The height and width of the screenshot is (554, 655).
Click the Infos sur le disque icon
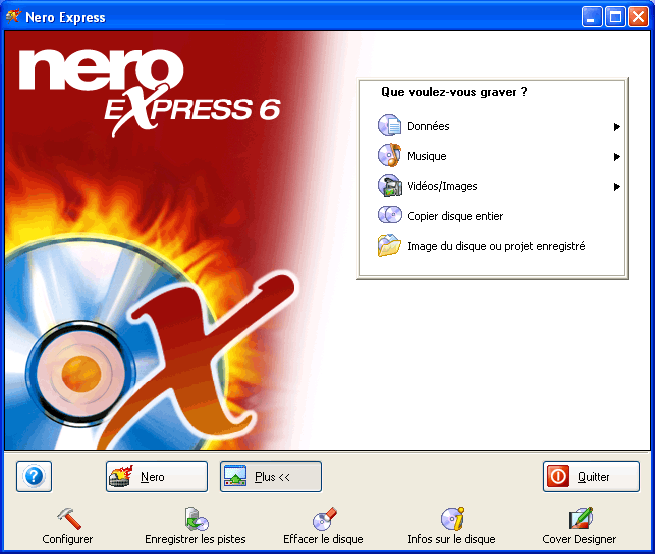451,519
